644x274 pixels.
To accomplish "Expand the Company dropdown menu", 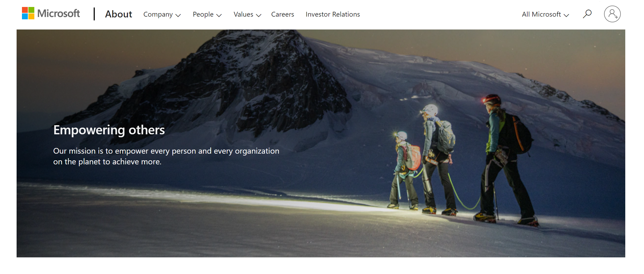I will pos(162,14).
